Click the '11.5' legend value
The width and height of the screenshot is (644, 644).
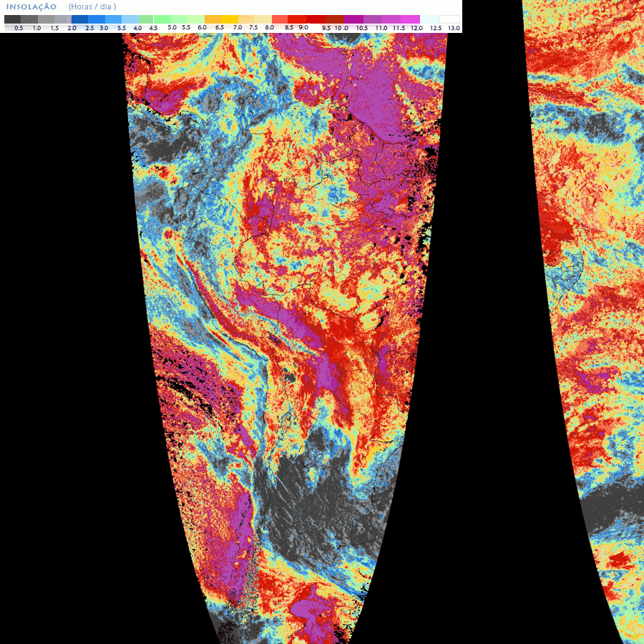(x=399, y=28)
